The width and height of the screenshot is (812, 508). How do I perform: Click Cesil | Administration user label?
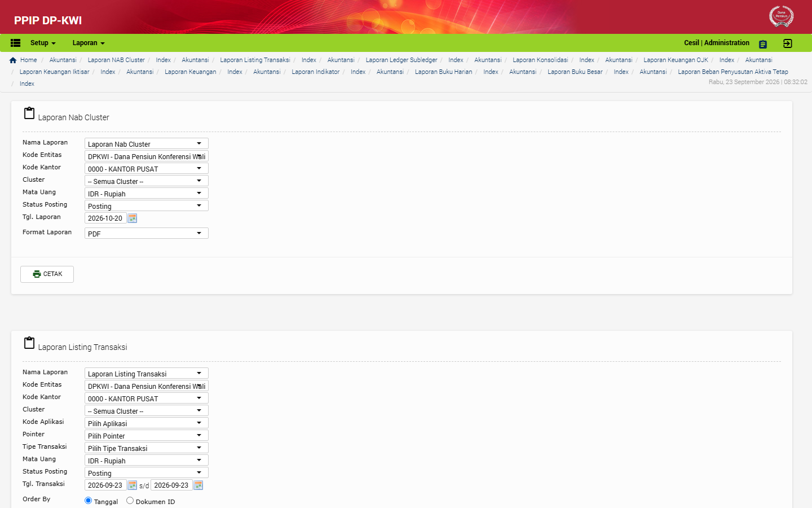point(717,43)
